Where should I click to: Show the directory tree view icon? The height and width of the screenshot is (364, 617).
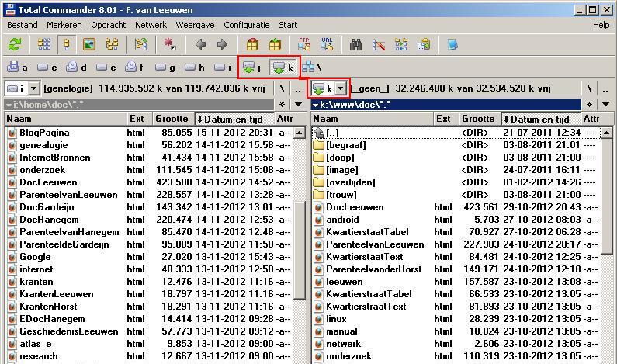click(x=112, y=44)
